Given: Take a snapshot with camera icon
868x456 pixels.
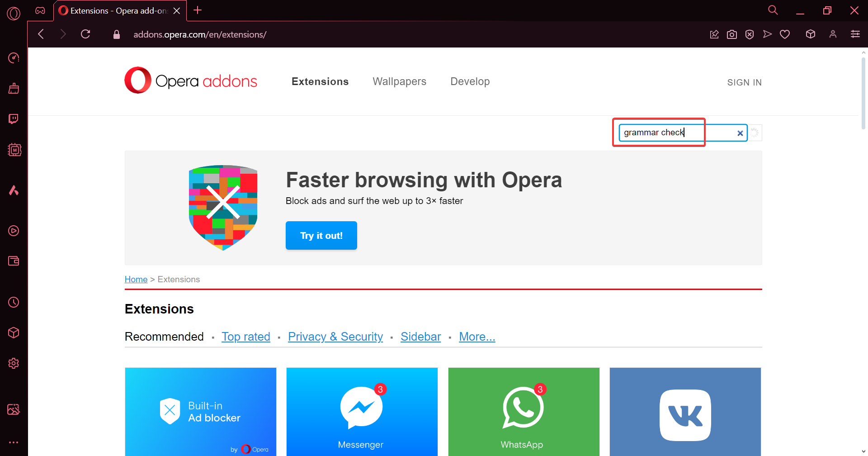Looking at the screenshot, I should 732,34.
